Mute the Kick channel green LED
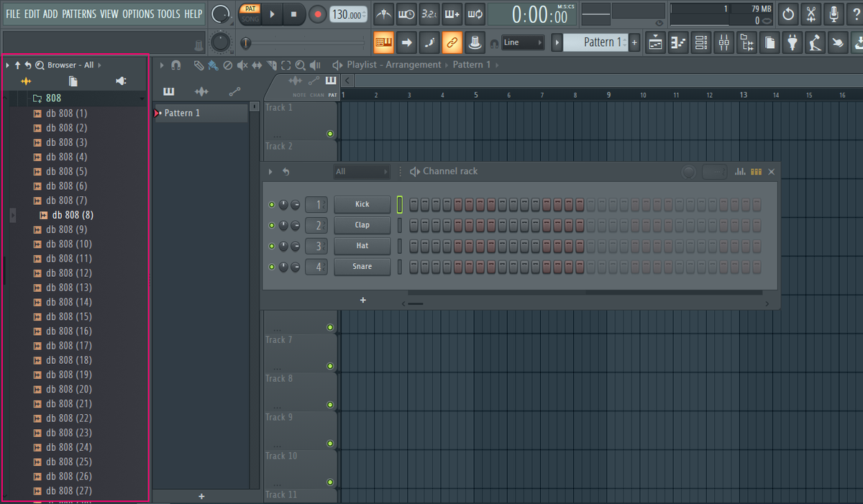The image size is (863, 504). [x=272, y=205]
